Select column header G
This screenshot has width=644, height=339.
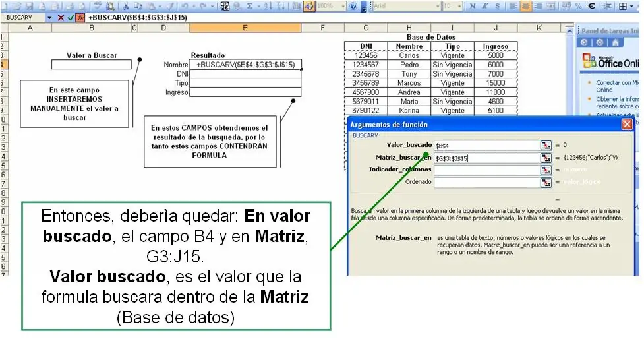[x=366, y=28]
